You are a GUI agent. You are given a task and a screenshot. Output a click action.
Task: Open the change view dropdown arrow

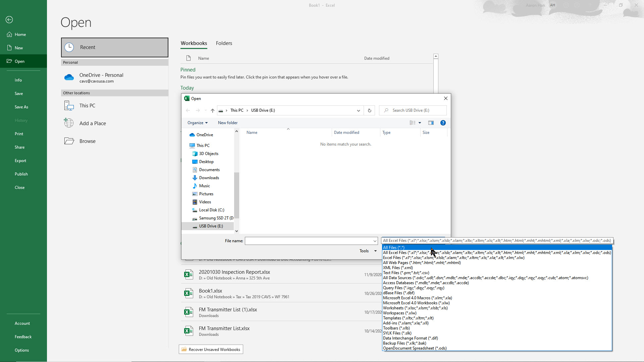(420, 123)
